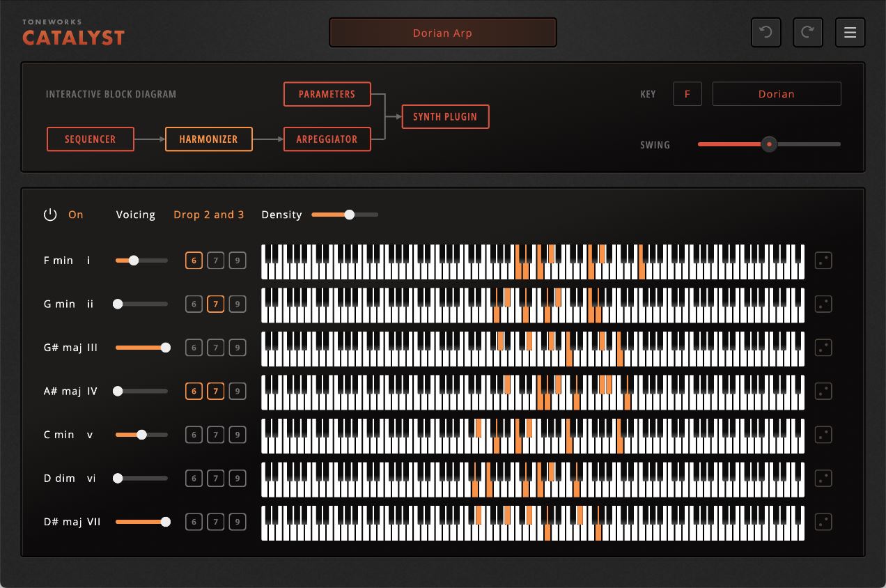Open the Dorian scale mode dropdown
This screenshot has width=886, height=588.
coord(777,94)
